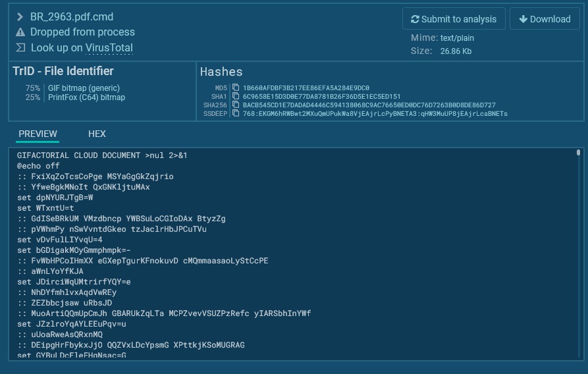Click the comment line starting :: GdISeBRkUM

click(x=121, y=219)
